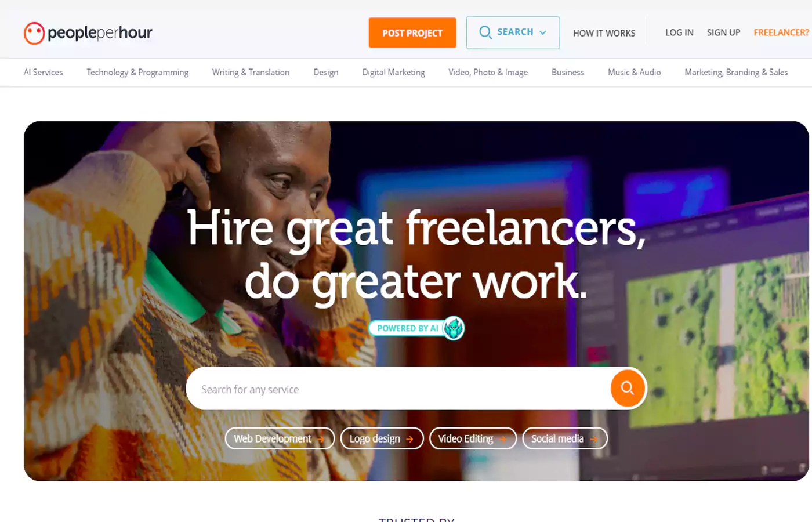Click the Log In link
This screenshot has width=812, height=522.
click(x=679, y=32)
